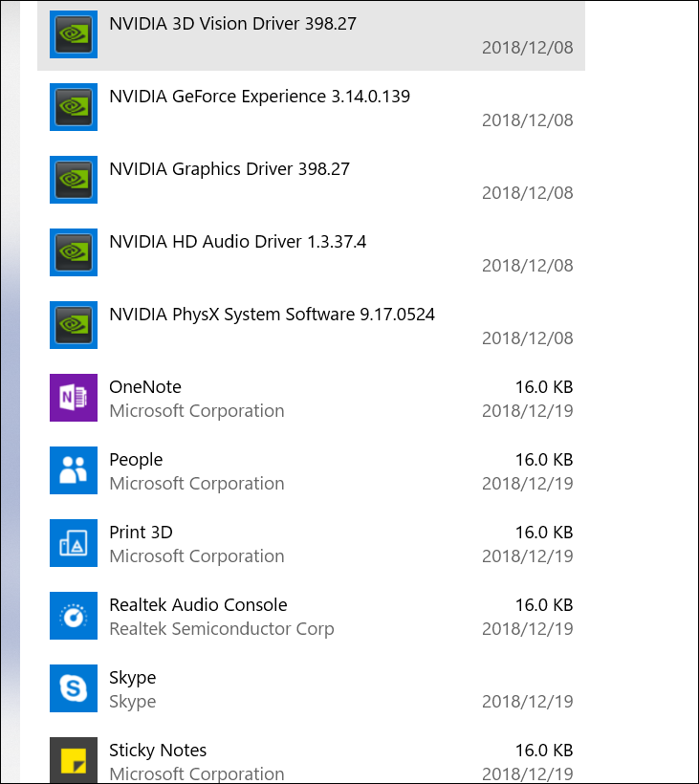Click the 2018/12/19 date for People
This screenshot has width=699, height=784.
click(528, 484)
